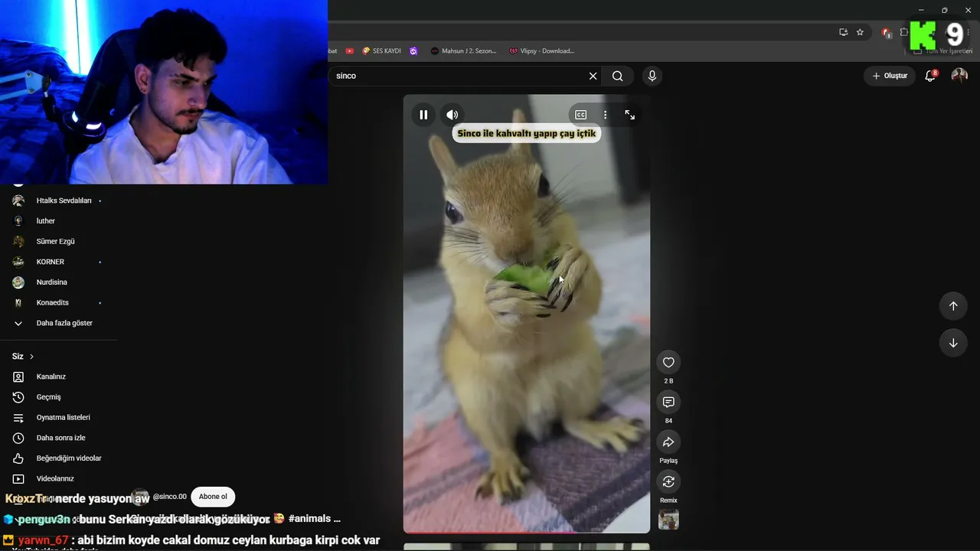Open the purple round bookmark icon
980x551 pixels.
point(413,51)
